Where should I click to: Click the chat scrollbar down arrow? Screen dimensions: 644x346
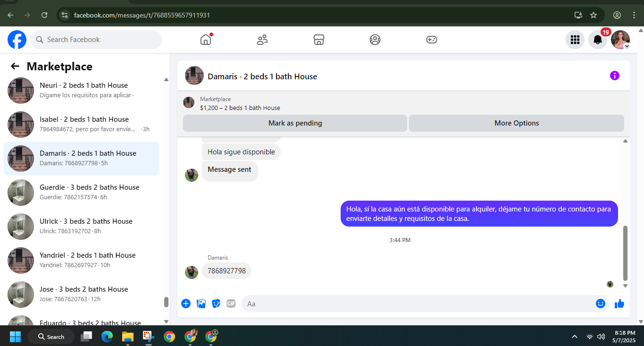click(x=626, y=286)
